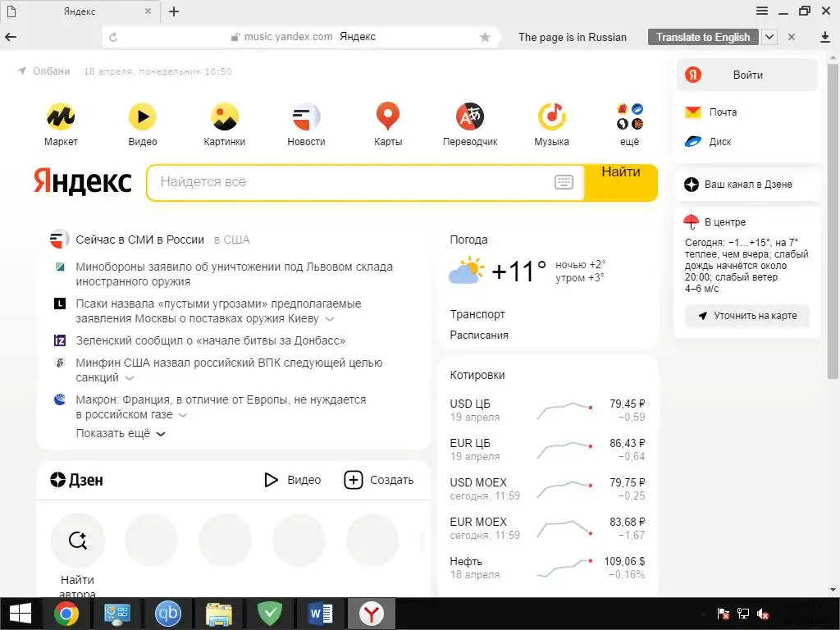Click the bookmark star in address bar

485,37
